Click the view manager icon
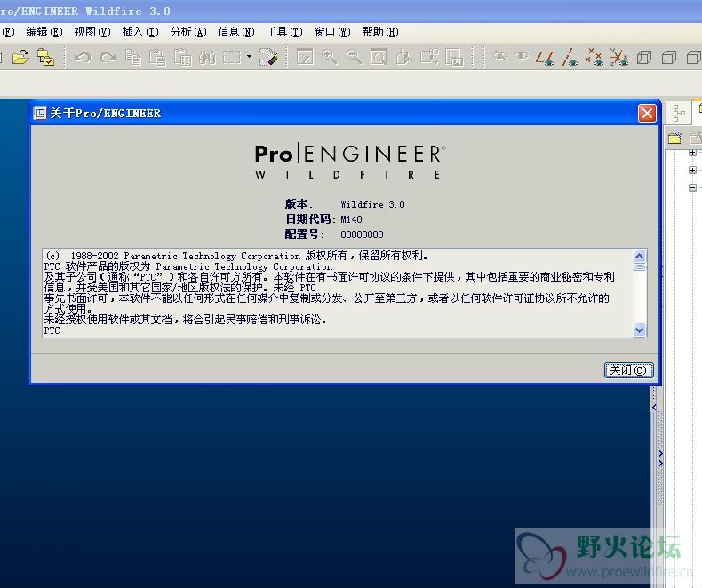 pos(454,57)
